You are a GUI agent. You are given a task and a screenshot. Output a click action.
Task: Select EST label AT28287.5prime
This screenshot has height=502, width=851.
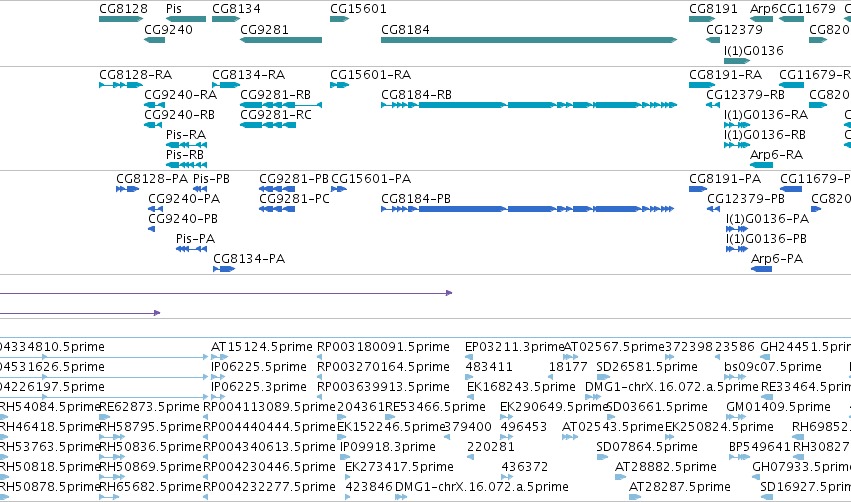click(679, 487)
